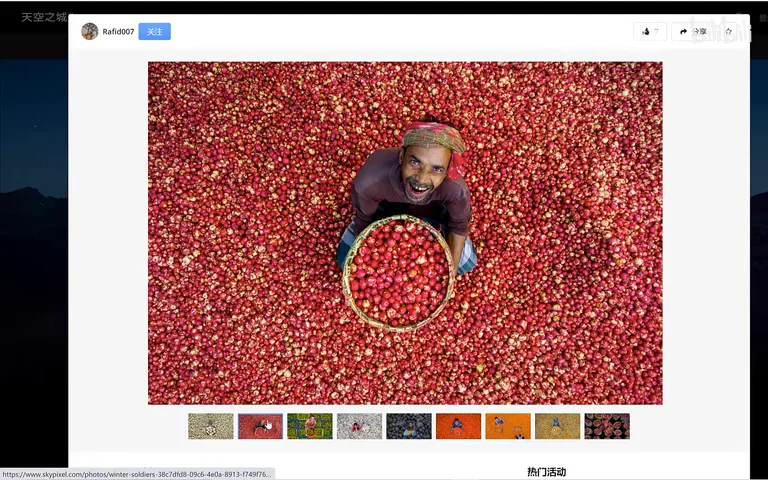Click the Rafid007 username
This screenshot has height=480, width=768.
coord(118,32)
